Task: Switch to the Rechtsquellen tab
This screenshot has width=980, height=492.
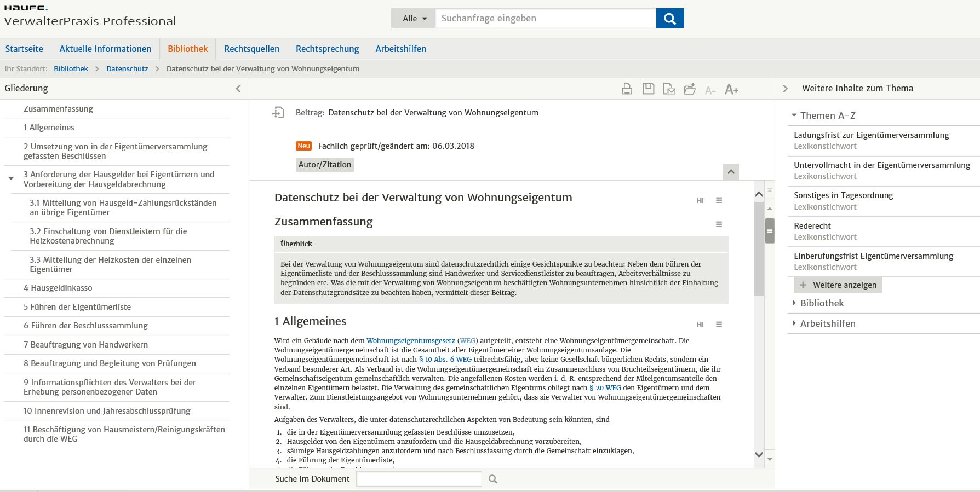Action: click(251, 49)
